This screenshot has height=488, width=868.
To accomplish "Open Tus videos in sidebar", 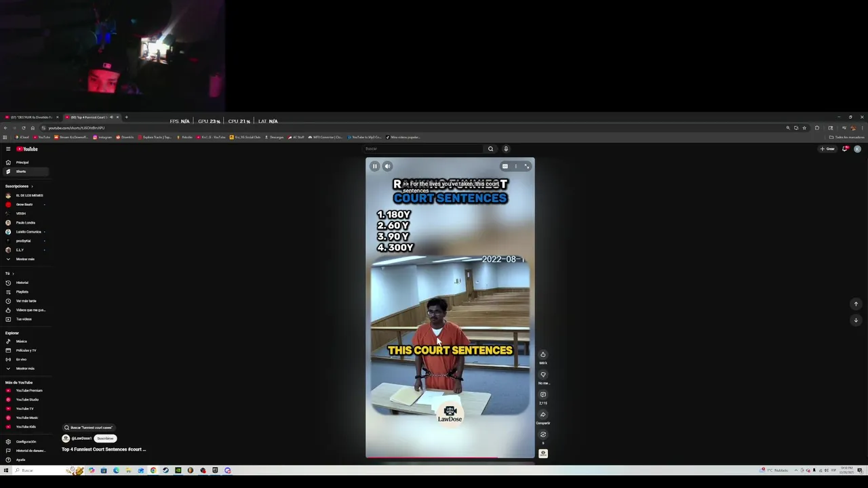I will click(25, 319).
